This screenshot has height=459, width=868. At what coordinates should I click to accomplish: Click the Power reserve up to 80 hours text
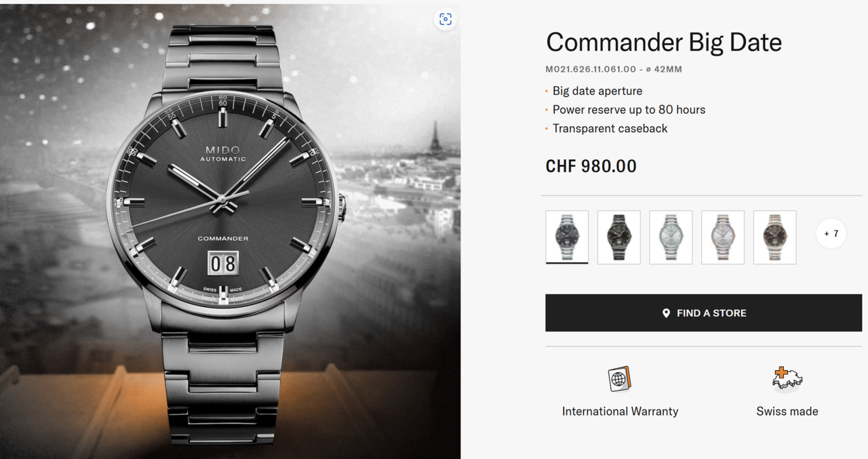(x=629, y=110)
